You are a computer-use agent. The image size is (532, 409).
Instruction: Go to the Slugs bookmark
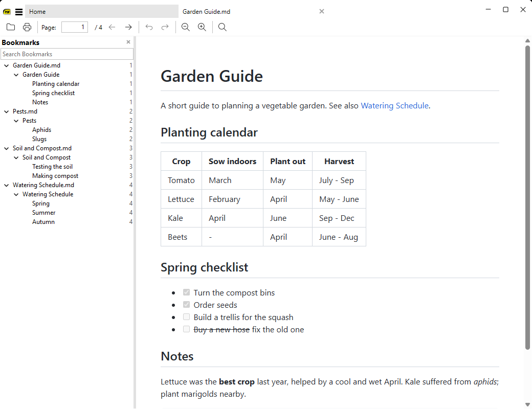coord(39,139)
